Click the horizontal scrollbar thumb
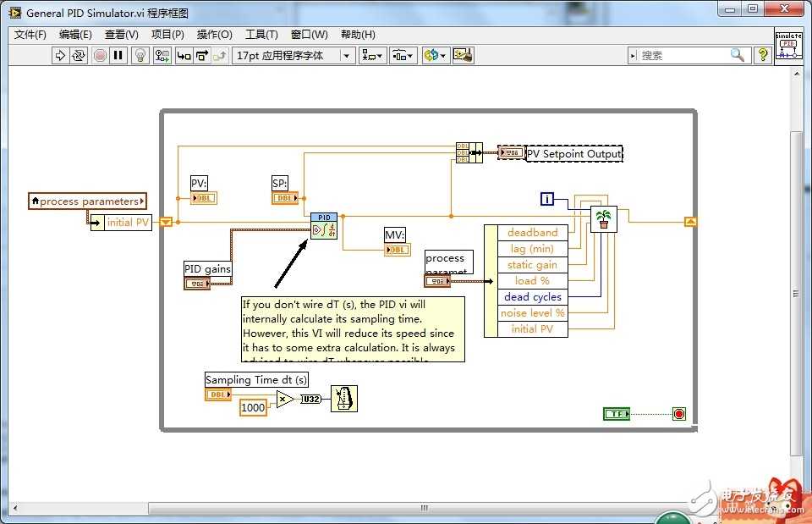Viewport: 812px width, 524px height. point(424,508)
